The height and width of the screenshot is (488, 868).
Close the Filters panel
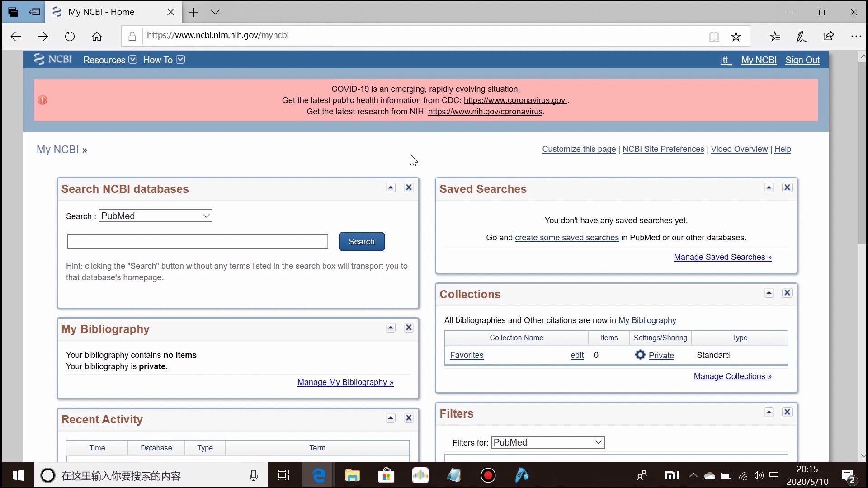click(787, 412)
